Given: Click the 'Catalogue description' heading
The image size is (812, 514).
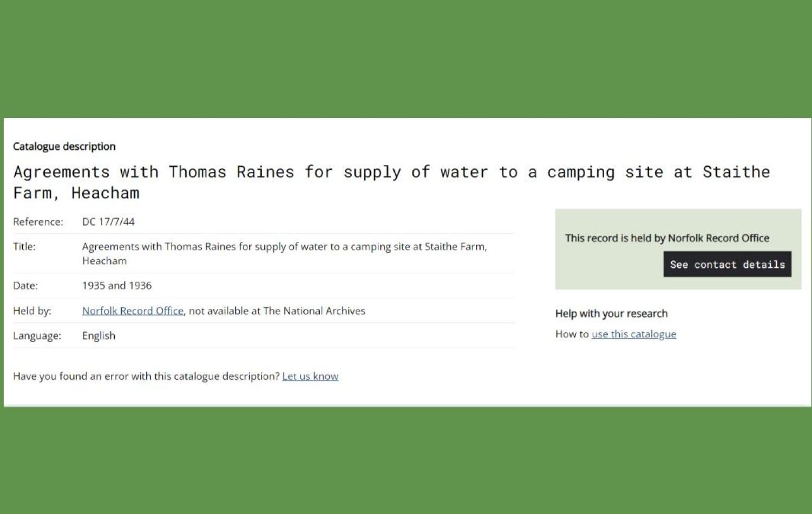Looking at the screenshot, I should coord(64,146).
